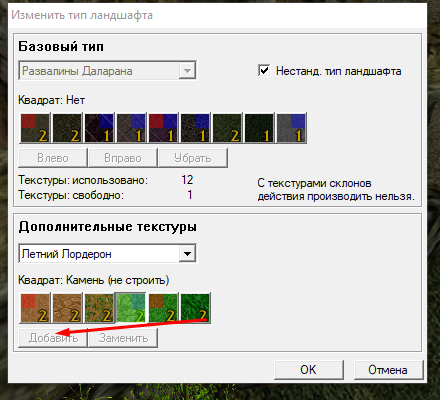Select cracked rough dirt additional tile
Image resolution: width=440 pixels, height=400 pixels.
[x=67, y=308]
